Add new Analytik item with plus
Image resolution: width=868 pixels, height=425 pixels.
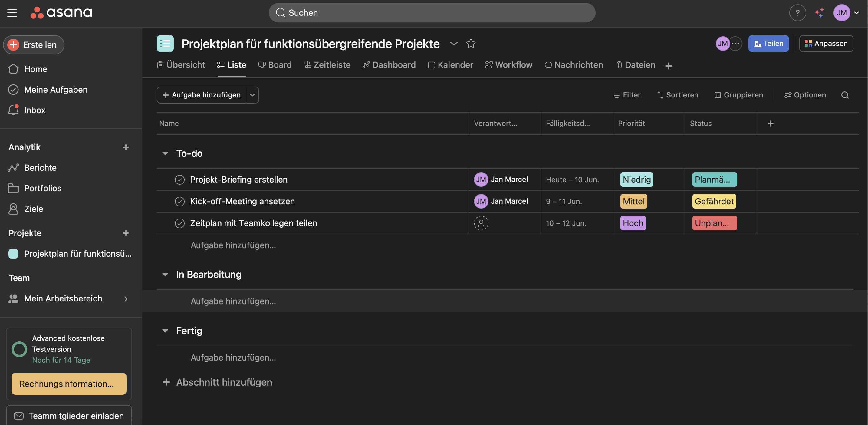pos(126,147)
